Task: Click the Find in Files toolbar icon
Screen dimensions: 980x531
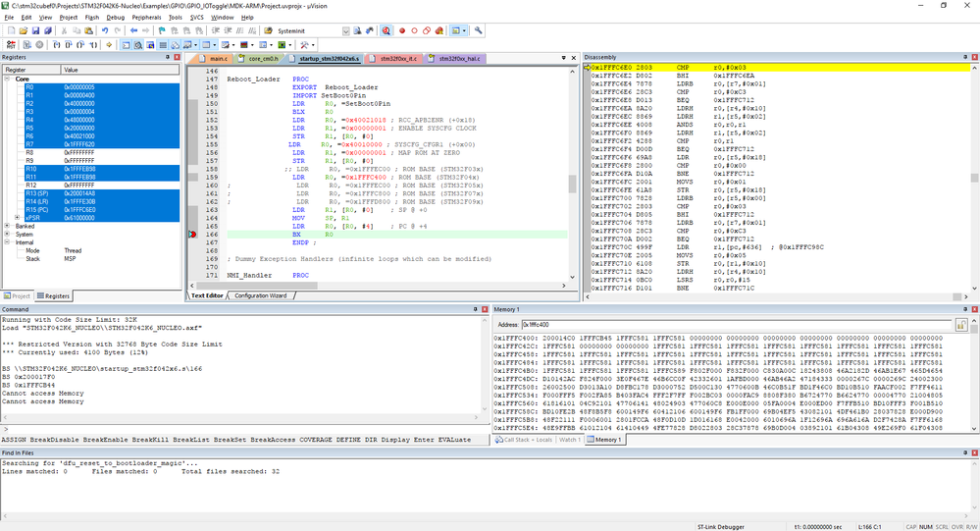Action: pos(268,30)
